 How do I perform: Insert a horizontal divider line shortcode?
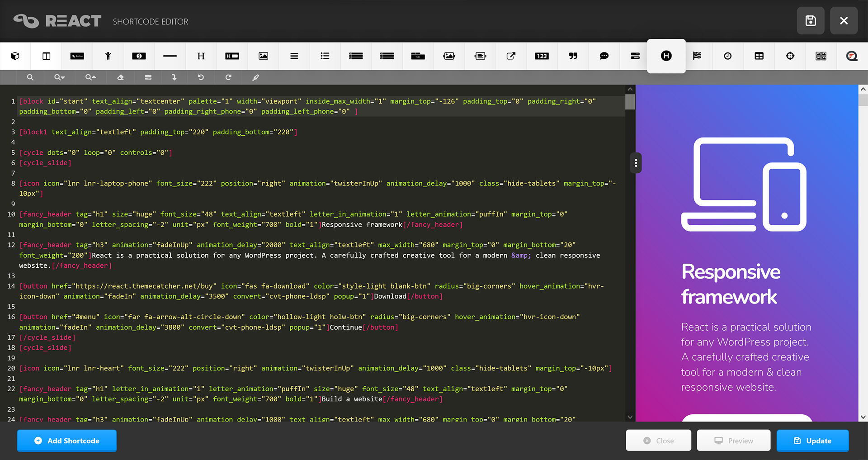tap(170, 56)
